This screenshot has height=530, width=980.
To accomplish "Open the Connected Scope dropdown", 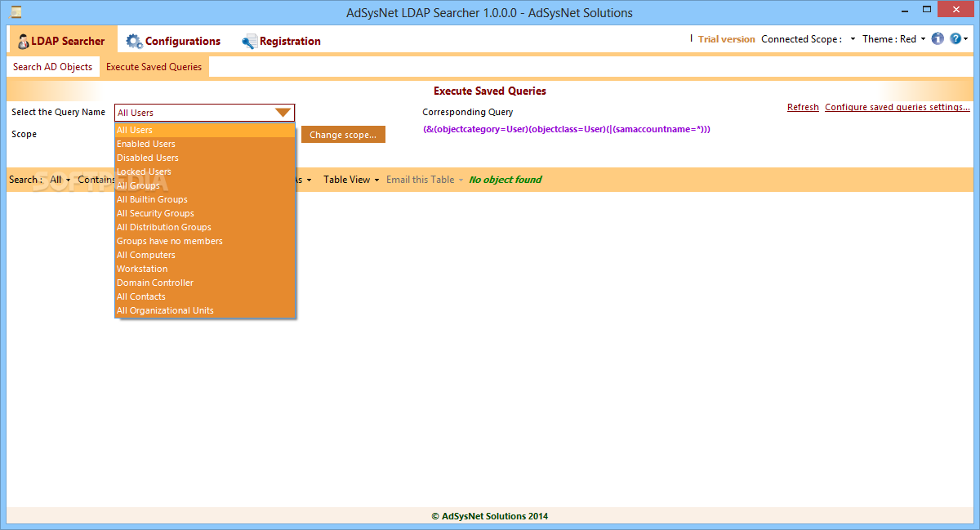I will [853, 39].
